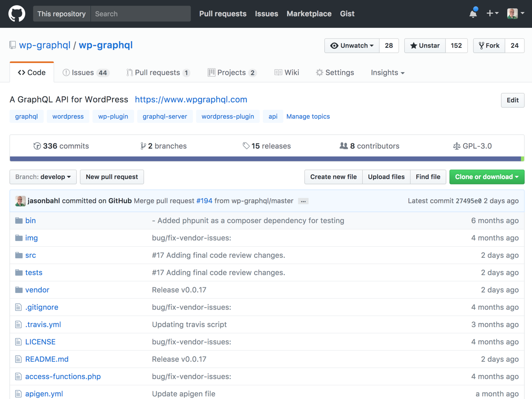This screenshot has height=399, width=532.
Task: Open the notifications bell
Action: pyautogui.click(x=473, y=13)
